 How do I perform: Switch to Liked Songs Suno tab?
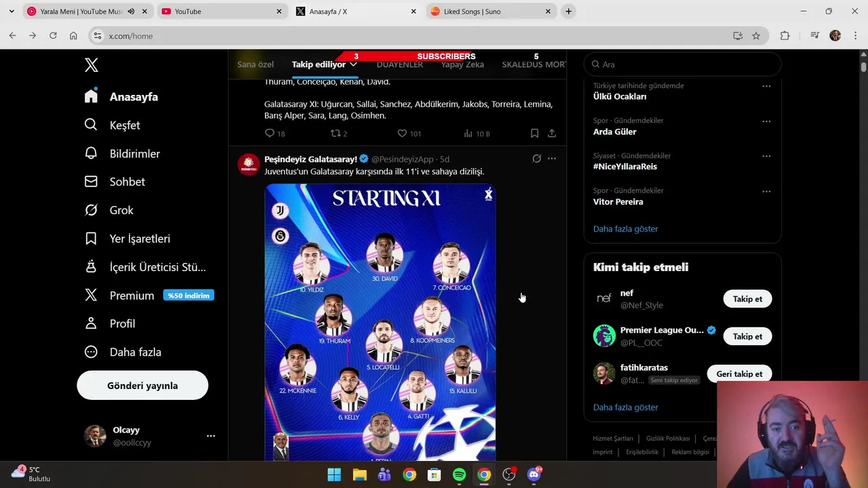[x=491, y=12]
